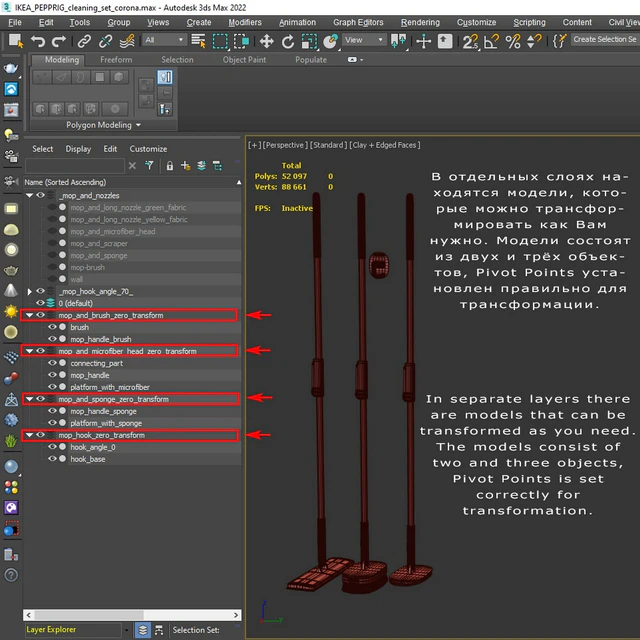This screenshot has height=640, width=640.
Task: Click the Redo arrow icon
Action: pos(59,41)
